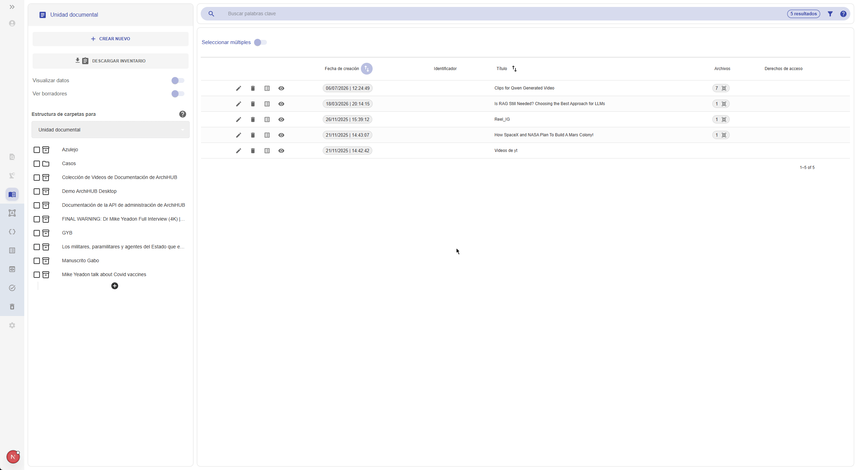Toggle Ver borradores switch
Image resolution: width=868 pixels, height=470 pixels.
178,94
